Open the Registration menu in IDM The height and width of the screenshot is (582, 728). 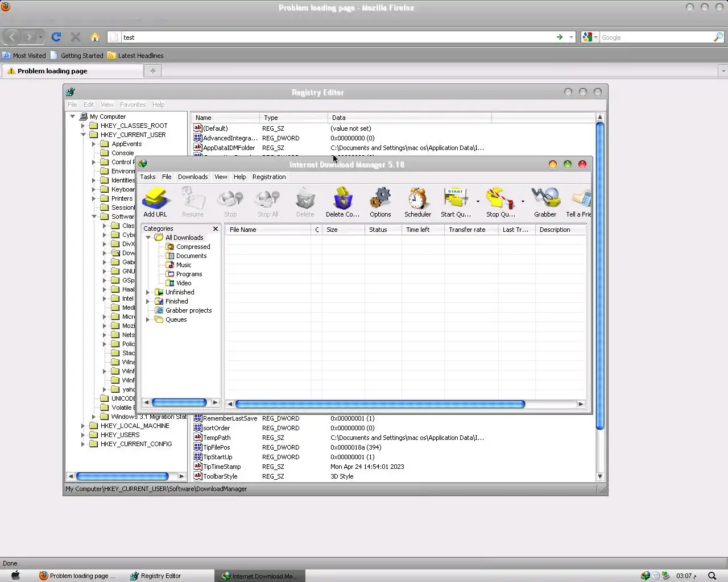coord(269,177)
